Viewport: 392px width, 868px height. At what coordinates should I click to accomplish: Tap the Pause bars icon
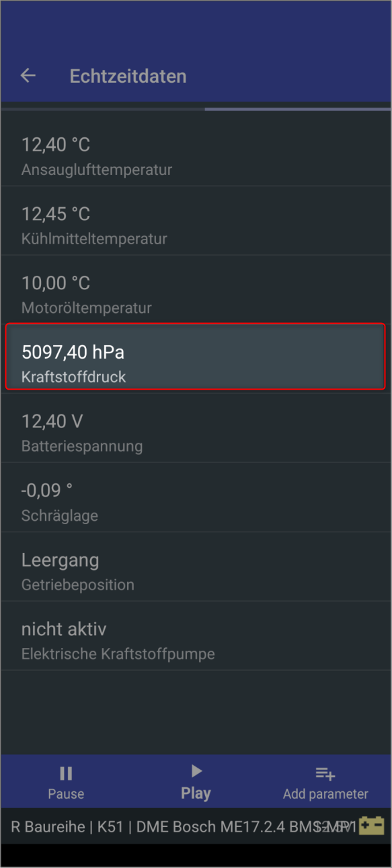tap(66, 774)
